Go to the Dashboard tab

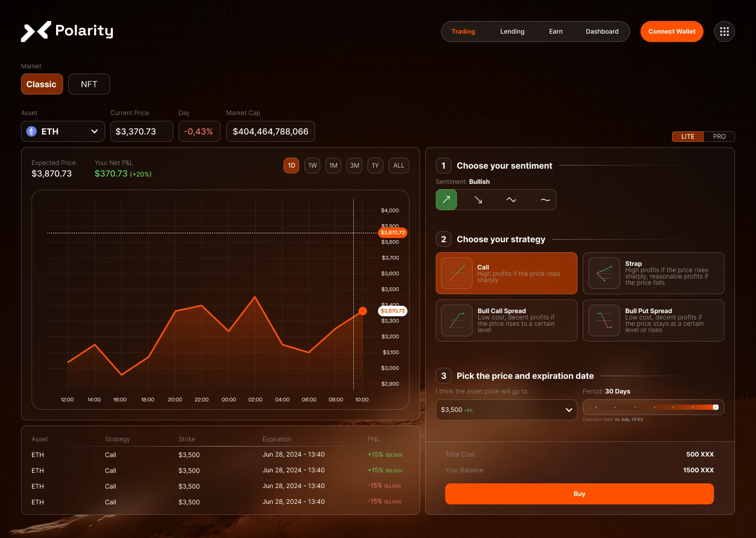click(602, 32)
